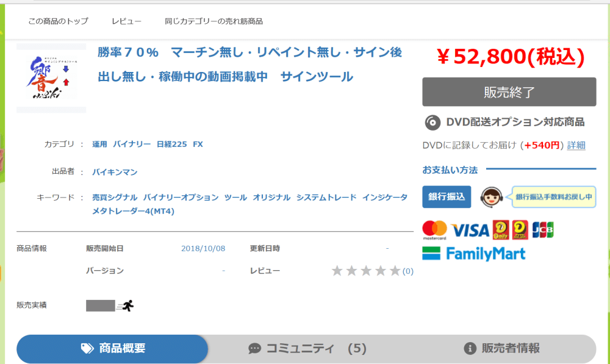
Task: Click the product logo thumbnail image
Action: (51, 78)
